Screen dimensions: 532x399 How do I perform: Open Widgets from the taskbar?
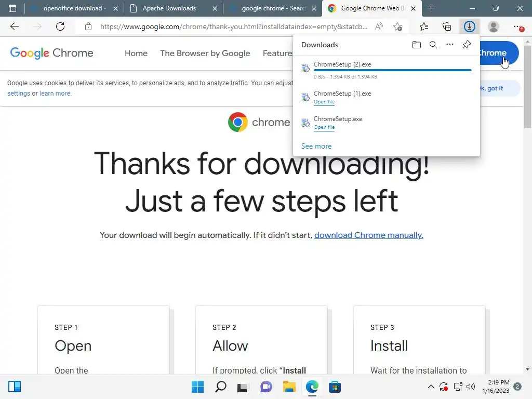tap(15, 387)
